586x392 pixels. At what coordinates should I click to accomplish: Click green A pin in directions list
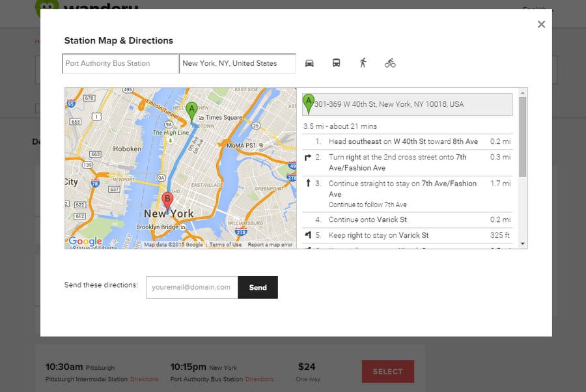point(309,104)
